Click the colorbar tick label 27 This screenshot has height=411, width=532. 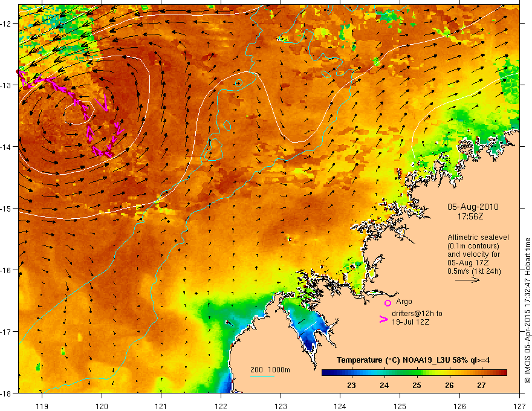point(481,385)
